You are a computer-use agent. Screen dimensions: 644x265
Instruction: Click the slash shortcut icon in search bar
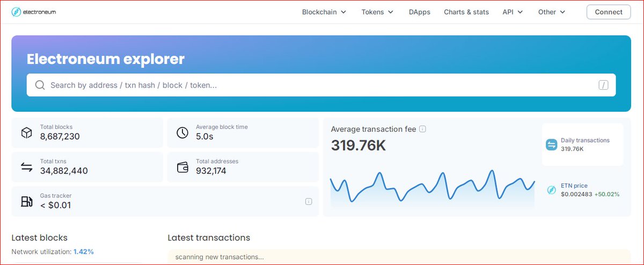[603, 85]
